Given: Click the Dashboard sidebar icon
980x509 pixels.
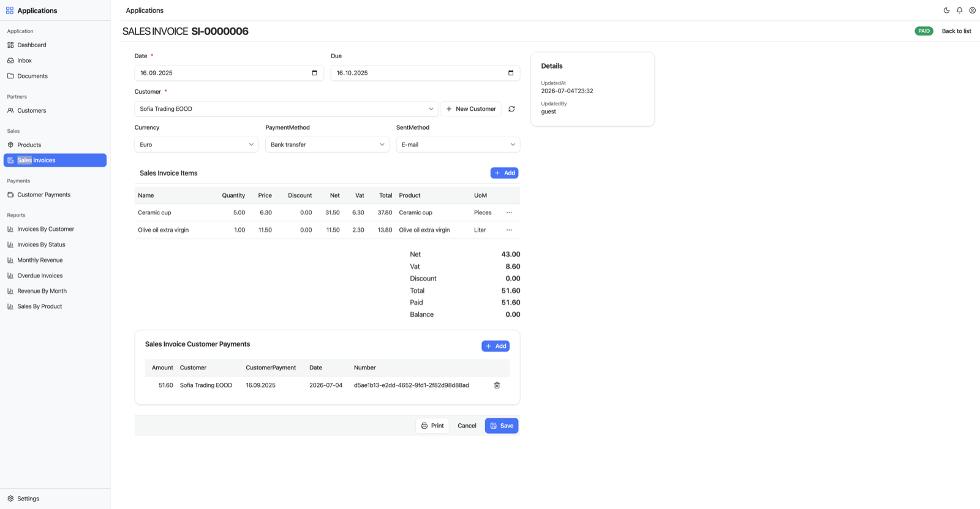Looking at the screenshot, I should (x=10, y=45).
